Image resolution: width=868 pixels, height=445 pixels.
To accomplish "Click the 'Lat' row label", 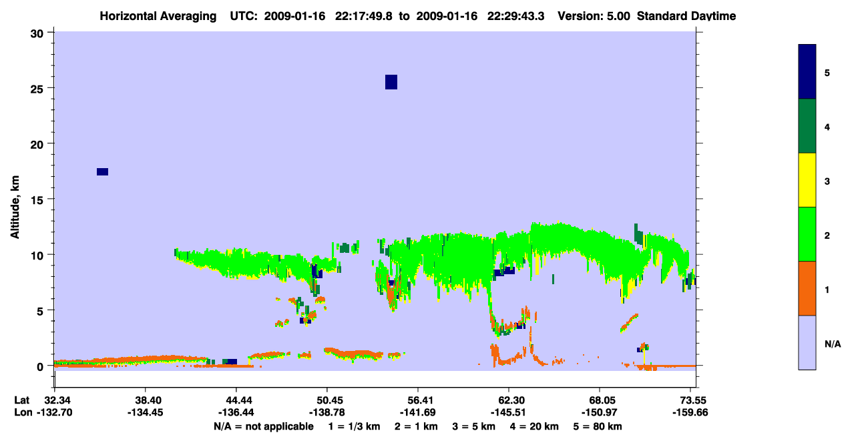I will pyautogui.click(x=21, y=400).
